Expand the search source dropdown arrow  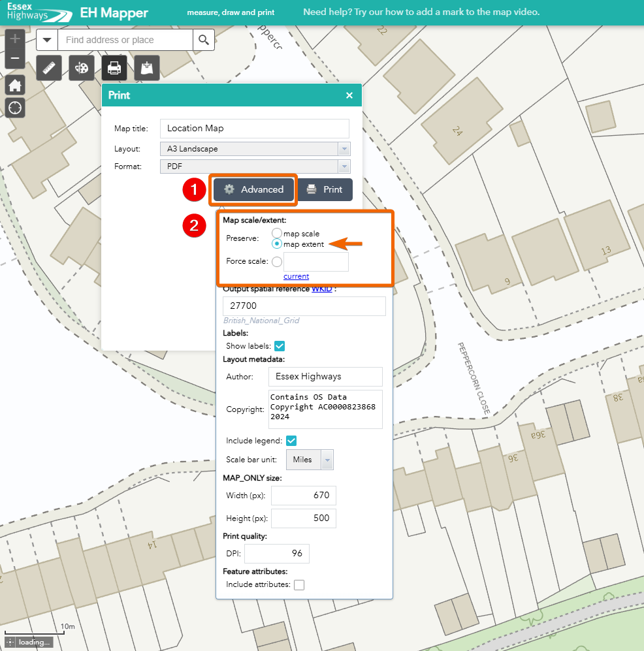47,40
